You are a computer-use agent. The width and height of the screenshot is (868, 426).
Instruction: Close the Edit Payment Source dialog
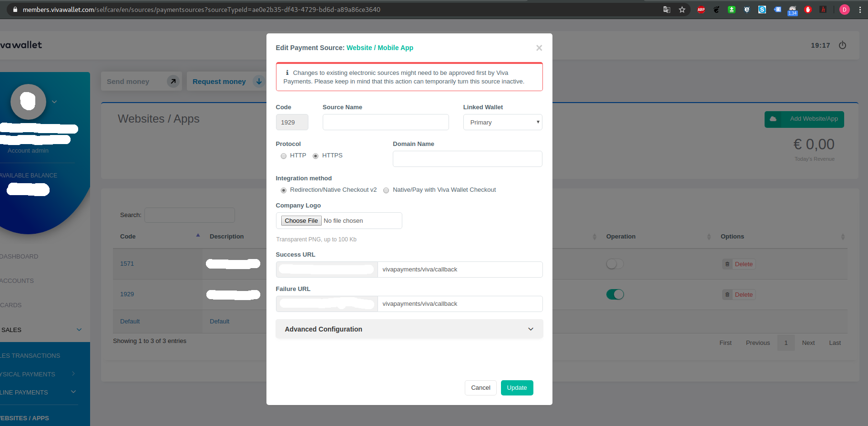pyautogui.click(x=539, y=48)
